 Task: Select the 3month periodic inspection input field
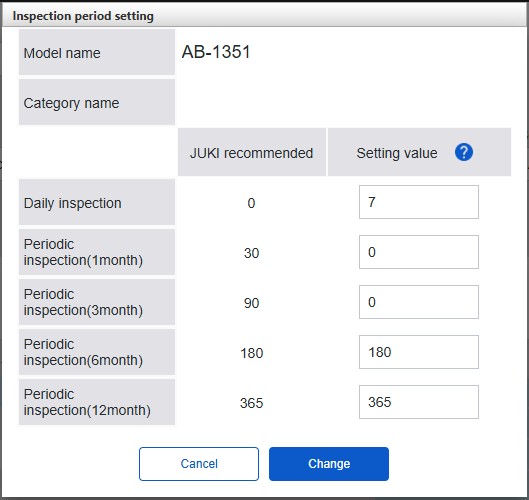tap(419, 302)
